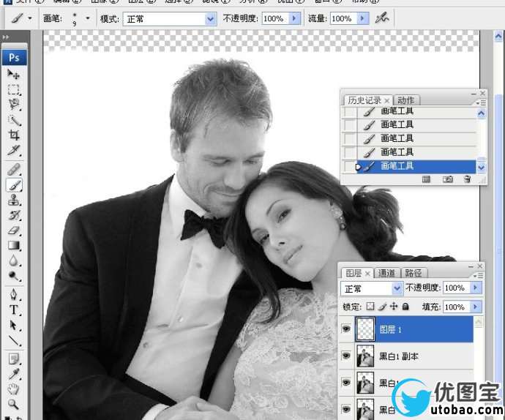Image resolution: width=505 pixels, height=420 pixels.
Task: Select the Quick Selection wand tool
Action: pyautogui.click(x=13, y=121)
